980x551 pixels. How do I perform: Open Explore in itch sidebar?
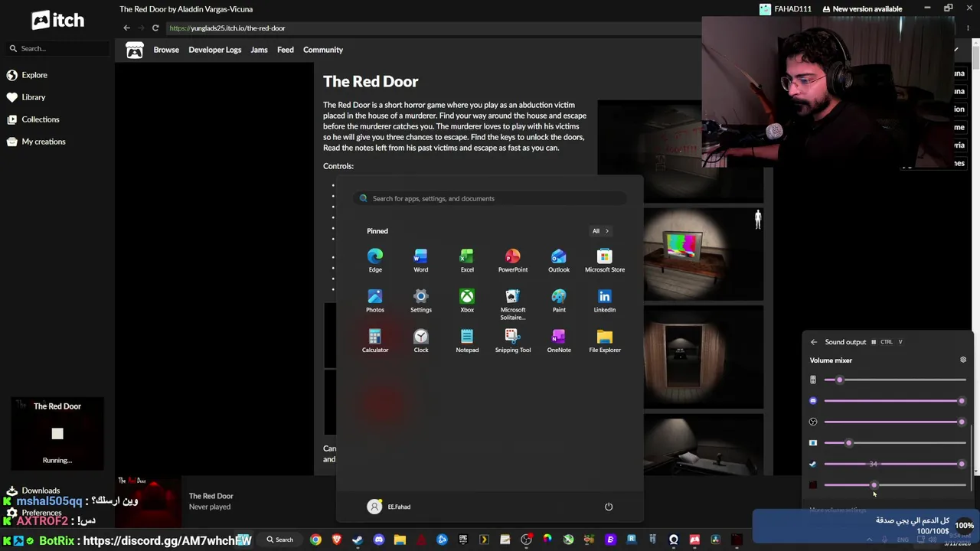(x=28, y=75)
